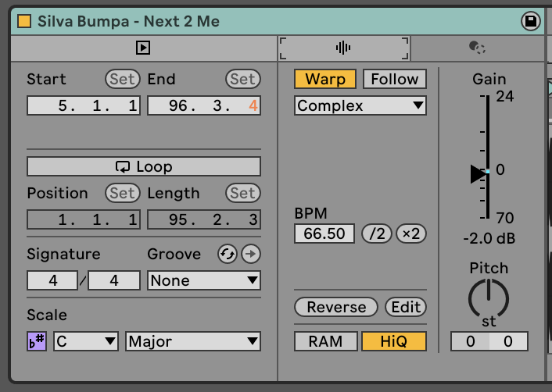Expand the Groove None dropdown

[204, 280]
